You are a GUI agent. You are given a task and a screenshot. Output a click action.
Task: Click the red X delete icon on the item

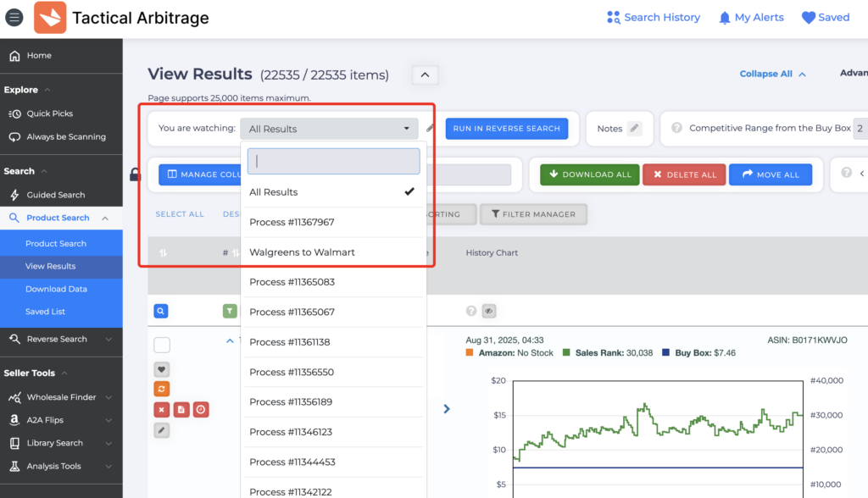tap(162, 409)
